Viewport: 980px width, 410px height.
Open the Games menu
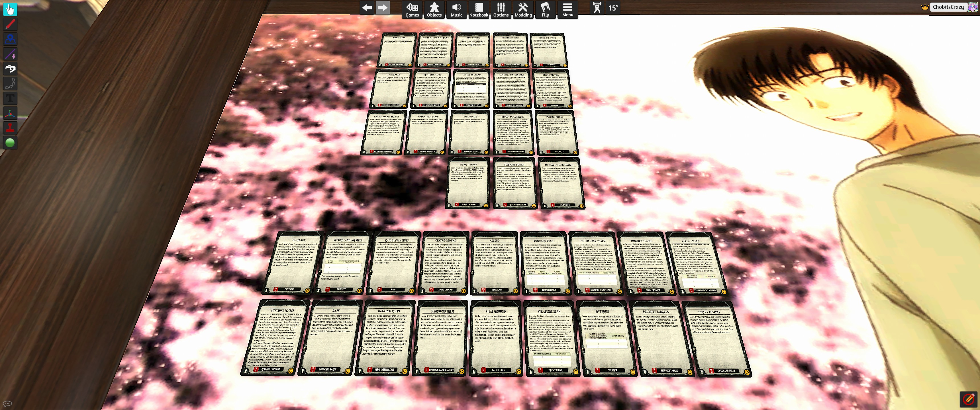412,9
